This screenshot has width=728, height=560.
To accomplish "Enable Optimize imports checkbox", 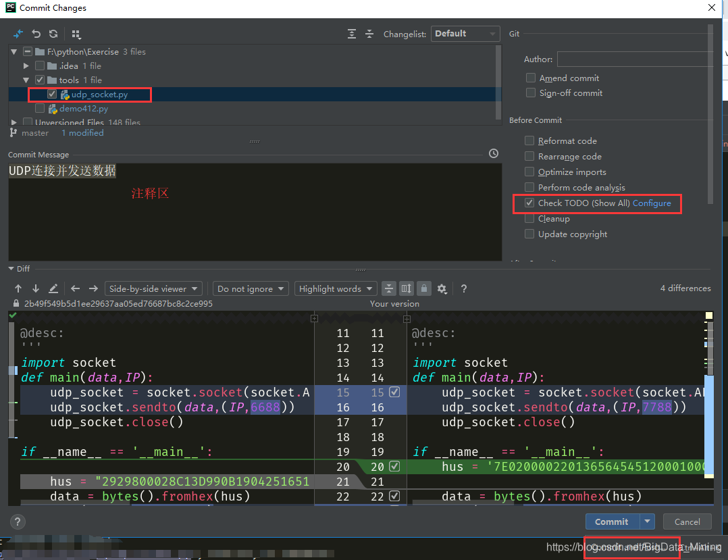I will (x=529, y=172).
